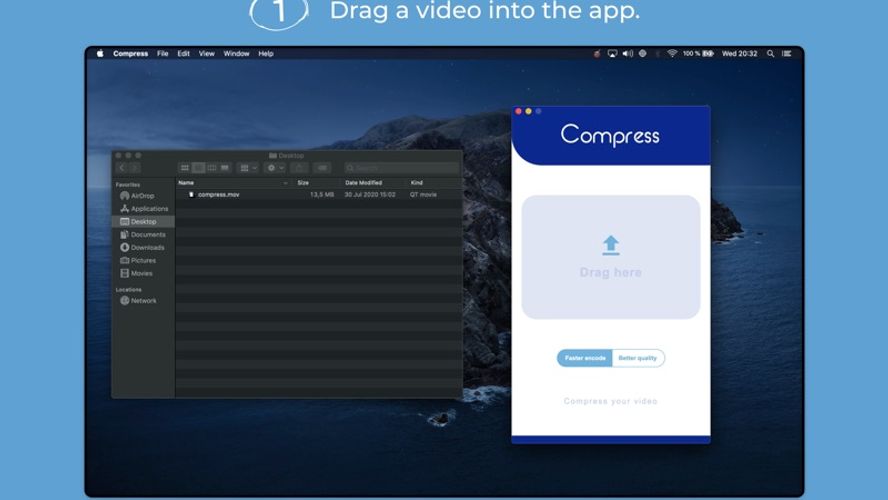888x500 pixels.
Task: Select Desktop in the Finder sidebar
Action: (x=143, y=221)
